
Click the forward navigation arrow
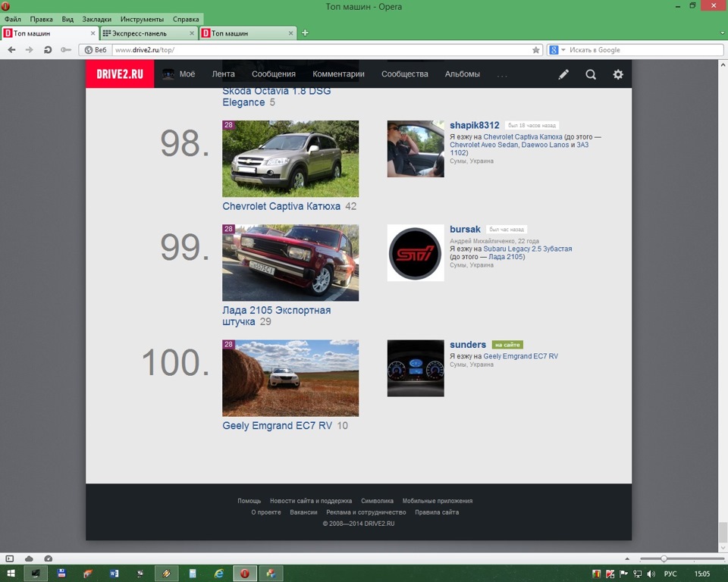point(30,50)
